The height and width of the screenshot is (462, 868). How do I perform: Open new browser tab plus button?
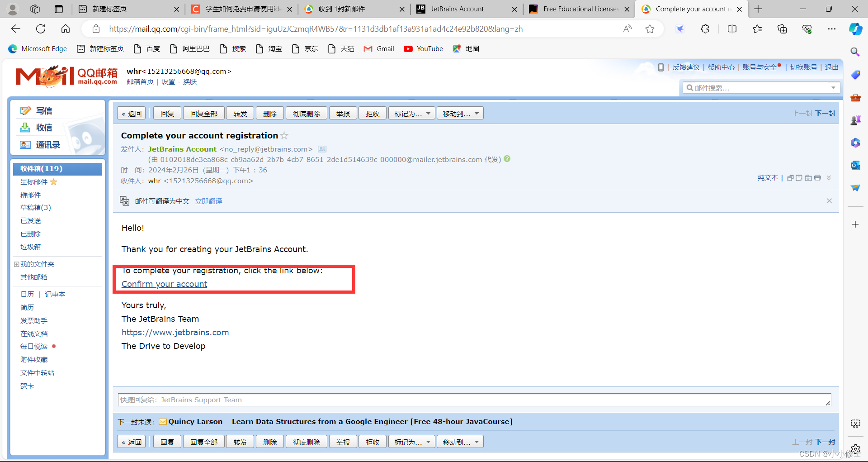coord(758,9)
